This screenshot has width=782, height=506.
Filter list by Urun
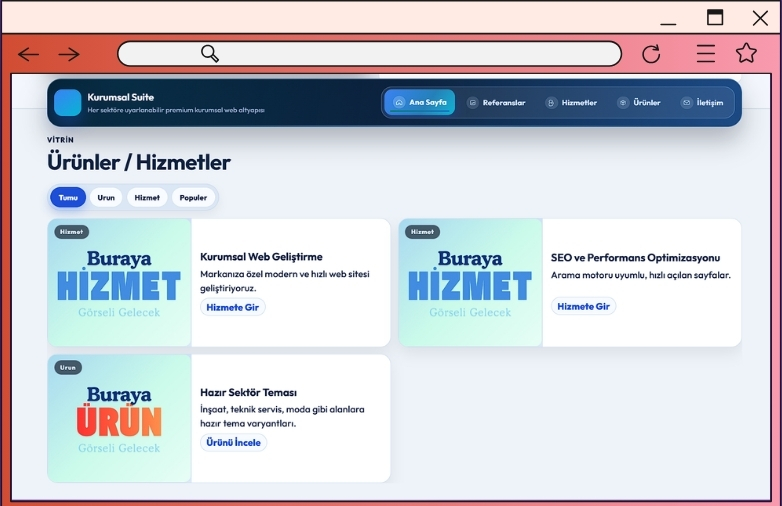click(x=106, y=198)
